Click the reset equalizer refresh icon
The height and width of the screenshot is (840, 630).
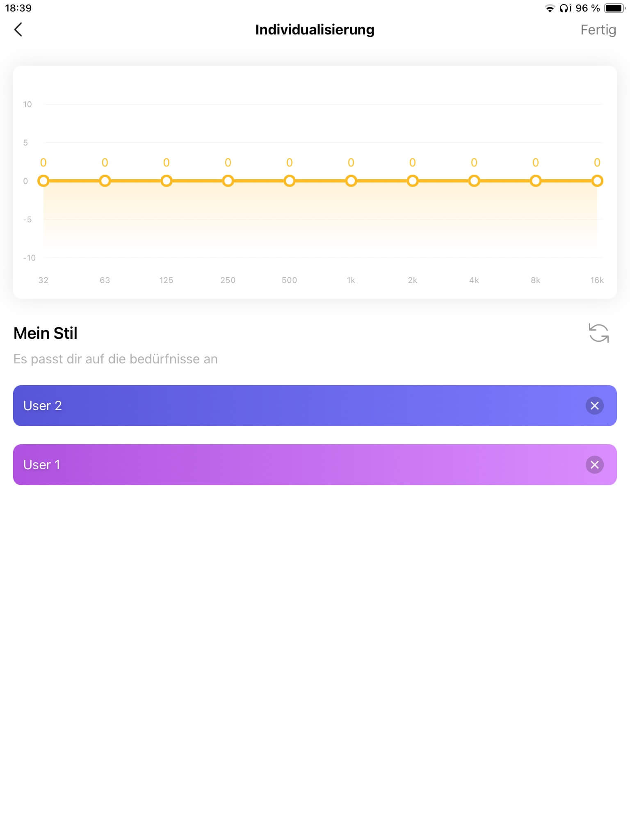598,333
